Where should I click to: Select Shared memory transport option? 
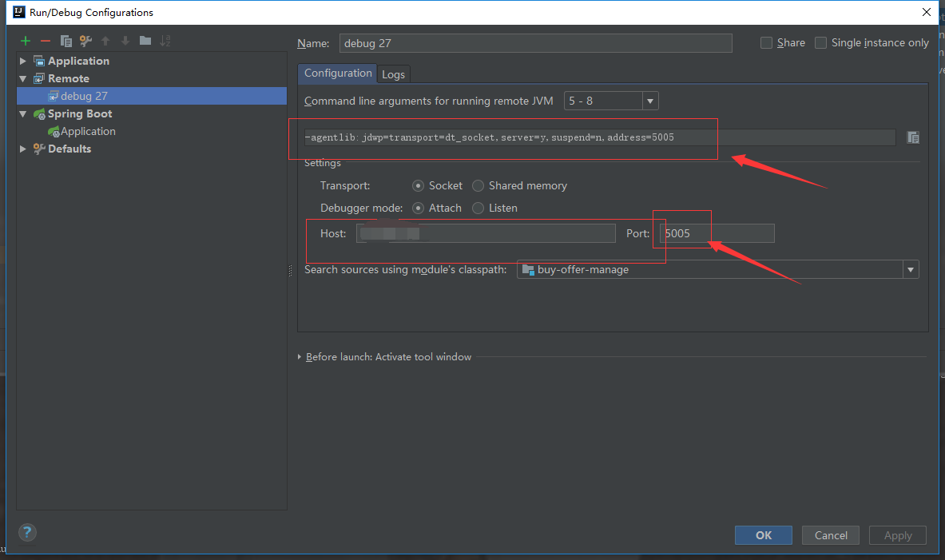478,185
